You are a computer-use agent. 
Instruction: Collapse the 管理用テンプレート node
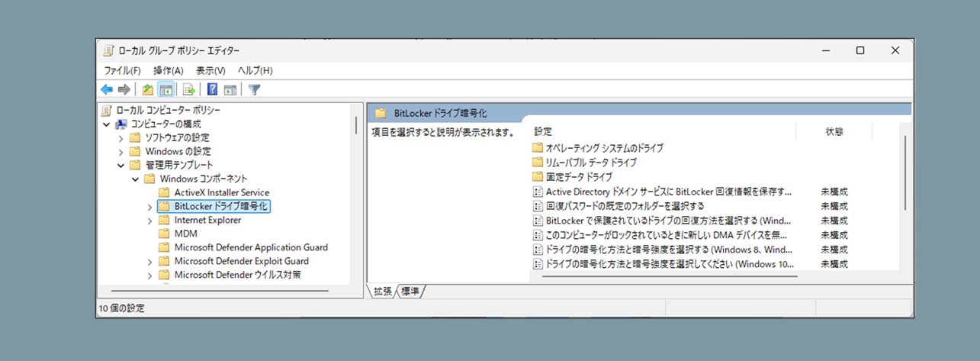(120, 165)
